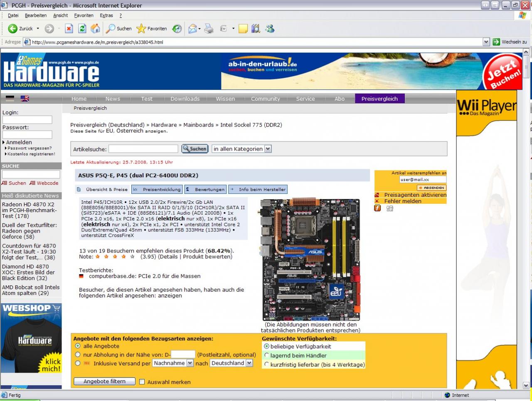This screenshot has width=532, height=401.
Task: Click the Internet zone globe in status bar
Action: [447, 395]
